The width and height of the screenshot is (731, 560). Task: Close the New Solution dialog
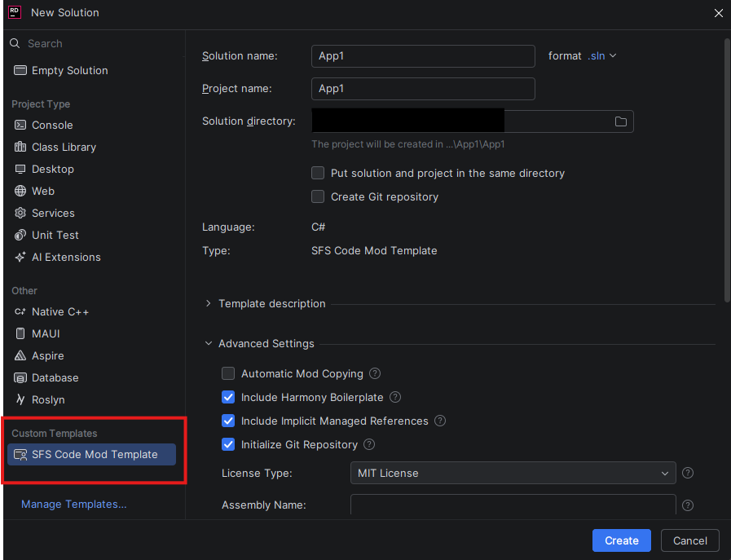tap(719, 13)
